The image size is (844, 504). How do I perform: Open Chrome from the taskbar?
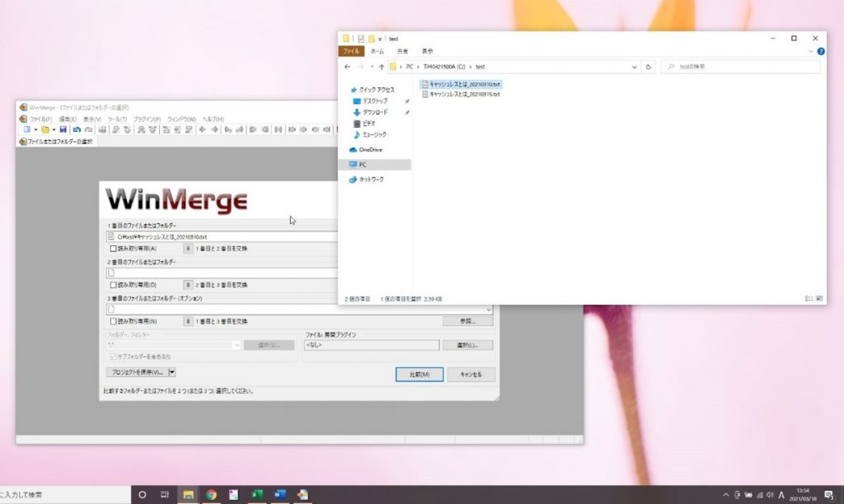click(211, 494)
